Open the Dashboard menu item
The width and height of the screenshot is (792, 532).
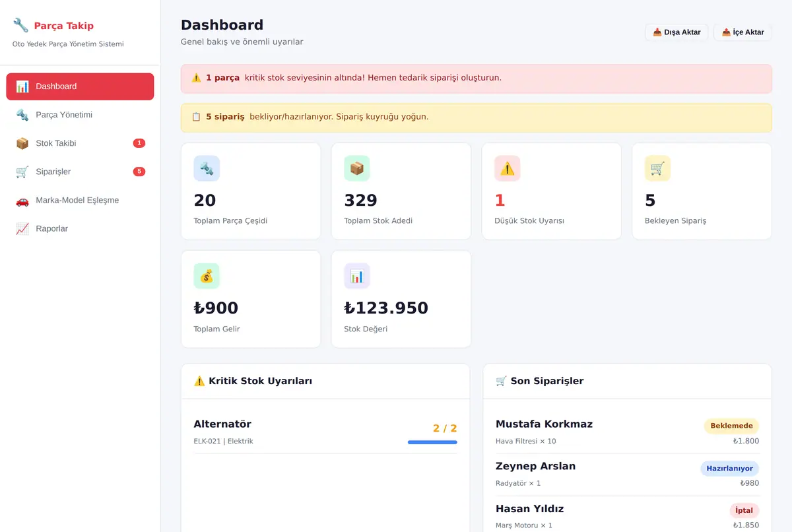click(80, 86)
